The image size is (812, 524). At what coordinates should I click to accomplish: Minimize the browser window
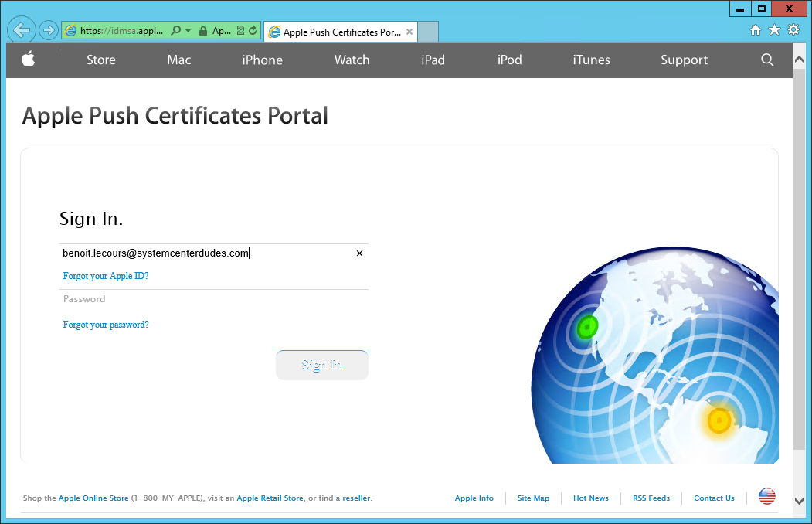click(740, 9)
